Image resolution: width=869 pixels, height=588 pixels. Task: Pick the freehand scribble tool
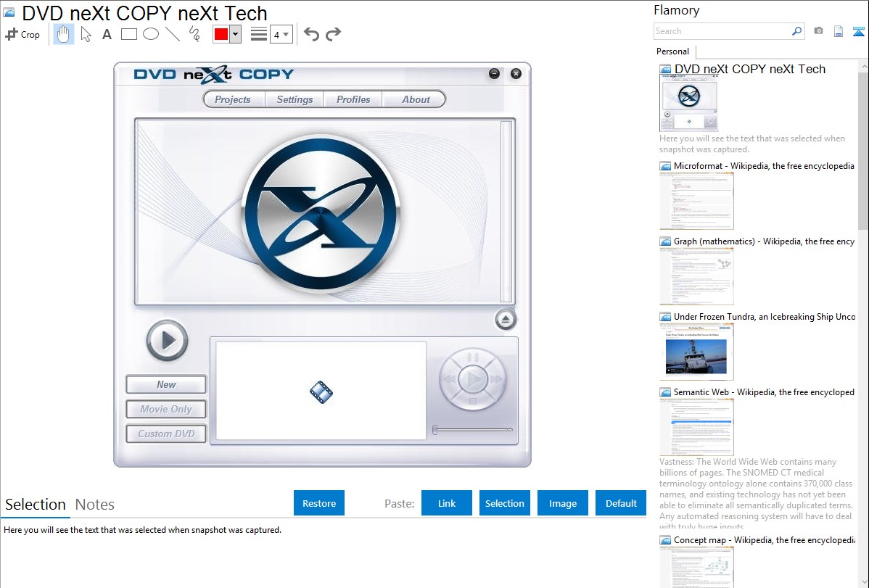pos(194,34)
